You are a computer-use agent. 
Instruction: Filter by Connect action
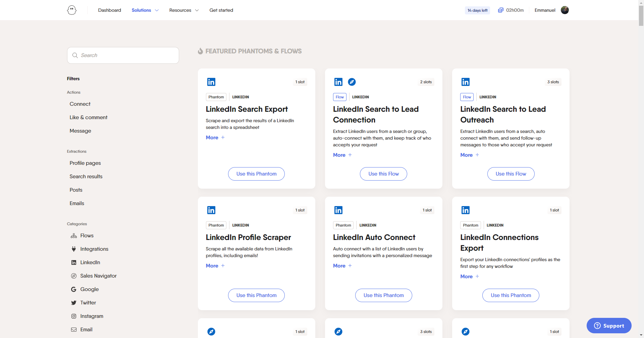click(x=80, y=104)
